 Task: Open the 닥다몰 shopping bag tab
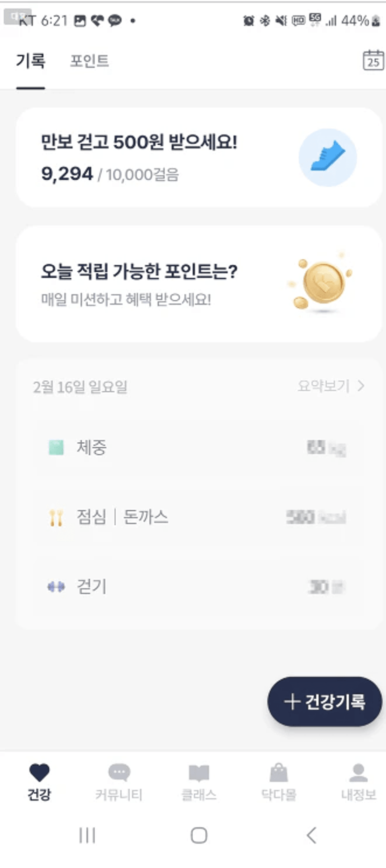[279, 782]
